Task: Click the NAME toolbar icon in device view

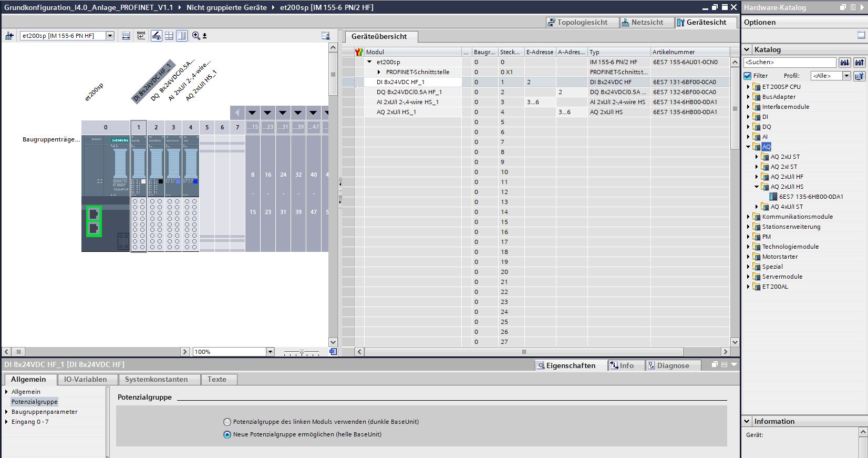Action: click(141, 36)
